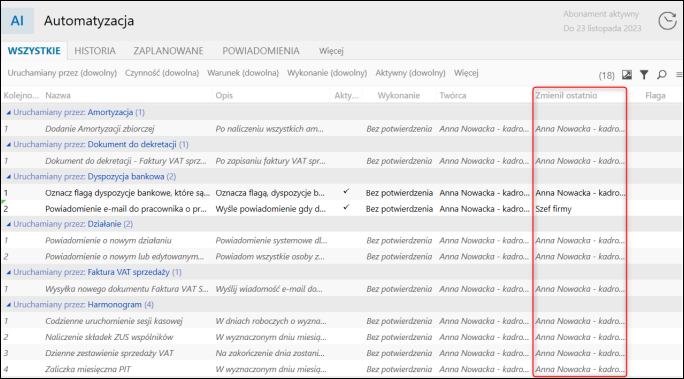Open the Czynność (dowolna) filter dropdown
The width and height of the screenshot is (684, 379).
click(162, 73)
